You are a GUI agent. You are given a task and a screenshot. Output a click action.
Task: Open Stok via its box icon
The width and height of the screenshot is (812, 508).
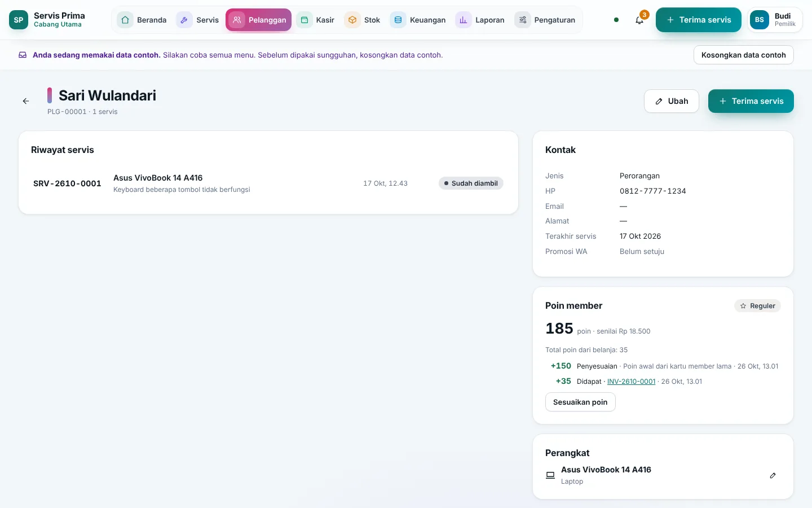[352, 20]
